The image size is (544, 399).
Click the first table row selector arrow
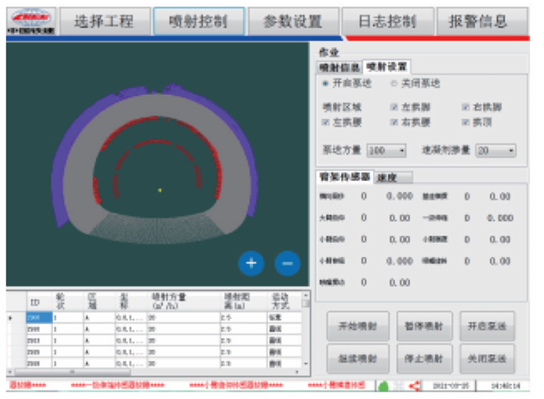coord(10,318)
